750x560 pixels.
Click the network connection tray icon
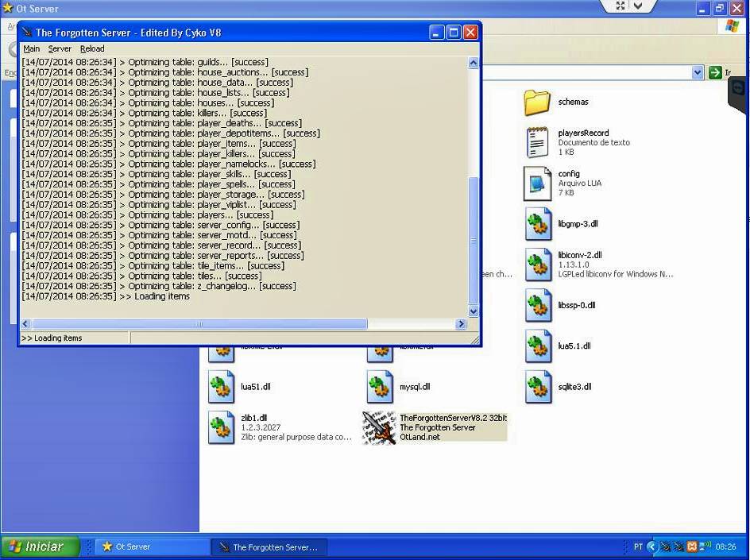pyautogui.click(x=705, y=546)
